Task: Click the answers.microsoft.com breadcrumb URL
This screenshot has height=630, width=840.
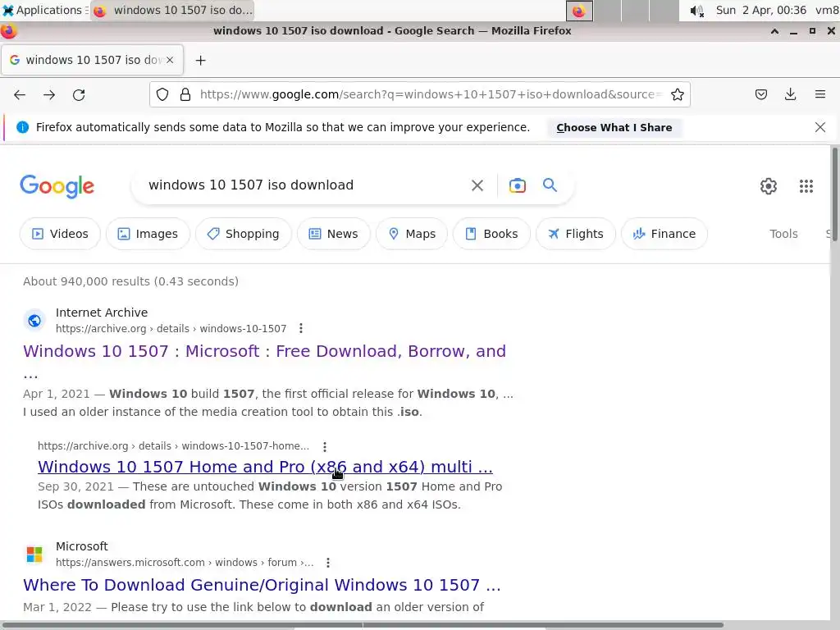Action: point(185,563)
